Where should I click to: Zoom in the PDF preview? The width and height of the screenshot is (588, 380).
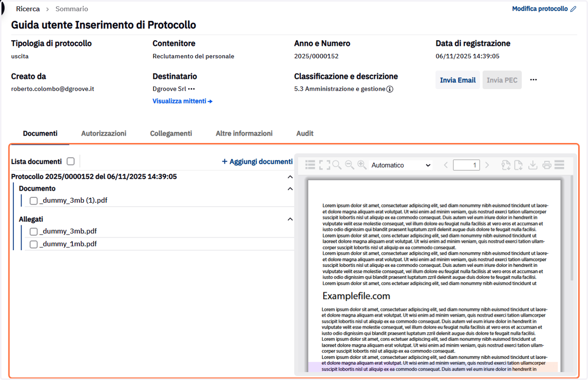coord(362,165)
